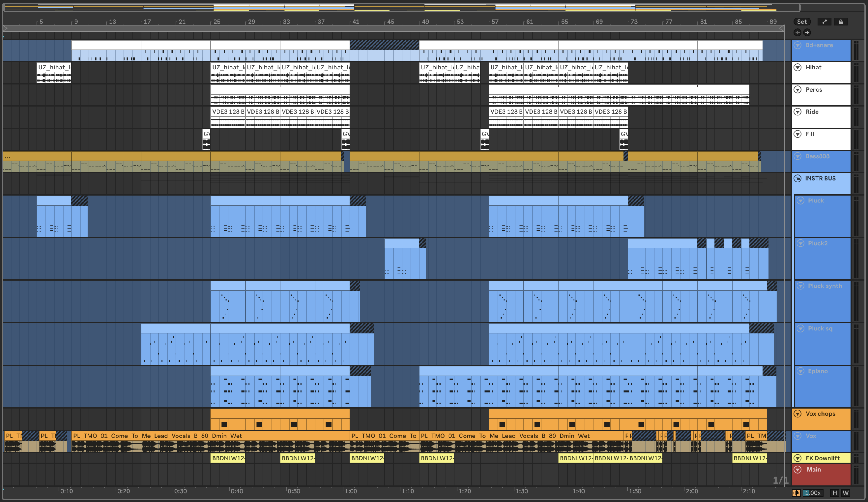The image size is (868, 502).
Task: Click the Lock Envelopes padlock icon
Action: click(x=840, y=22)
